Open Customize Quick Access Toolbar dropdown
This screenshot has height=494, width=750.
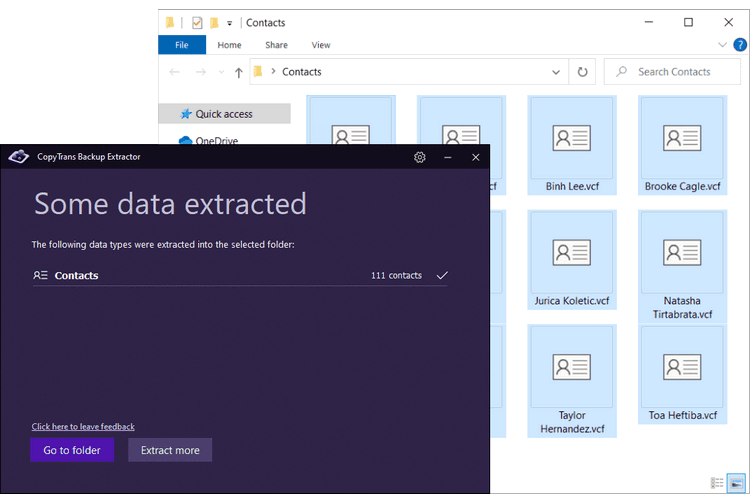[230, 23]
